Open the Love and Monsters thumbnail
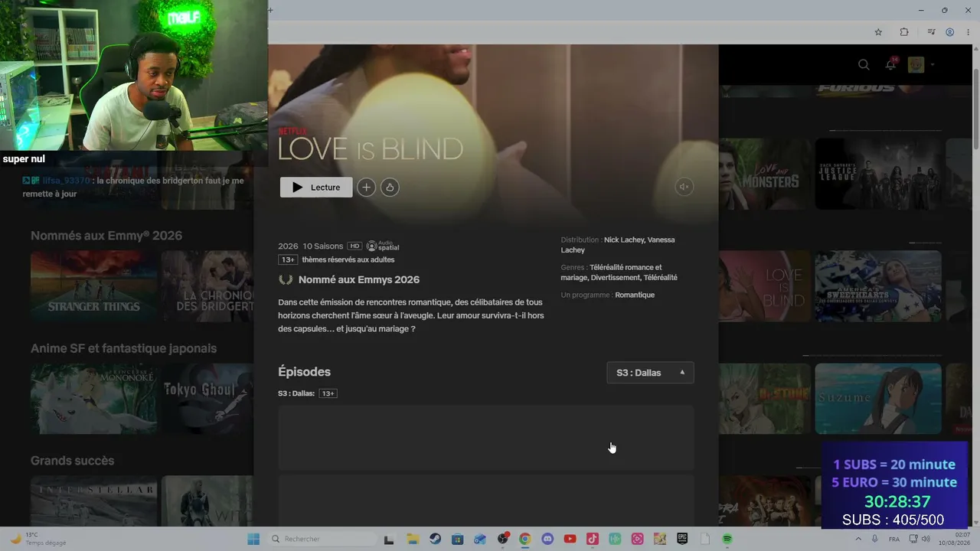The height and width of the screenshot is (551, 980). 764,174
